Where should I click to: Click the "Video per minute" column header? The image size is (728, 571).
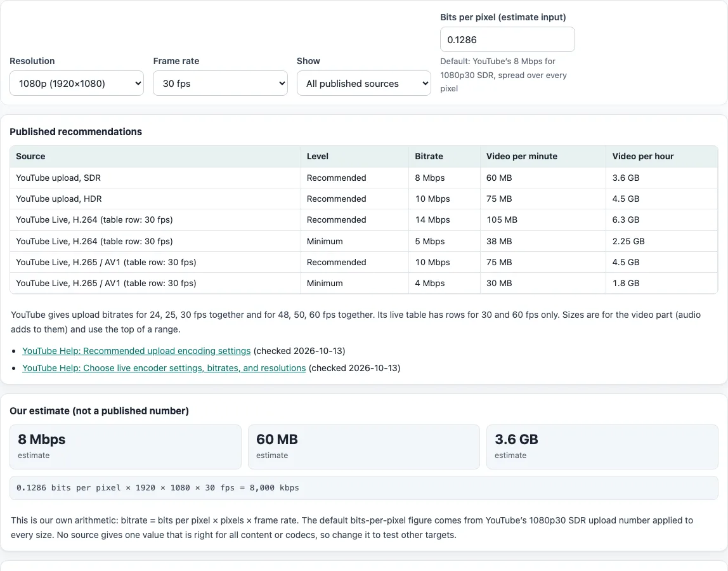coord(543,156)
